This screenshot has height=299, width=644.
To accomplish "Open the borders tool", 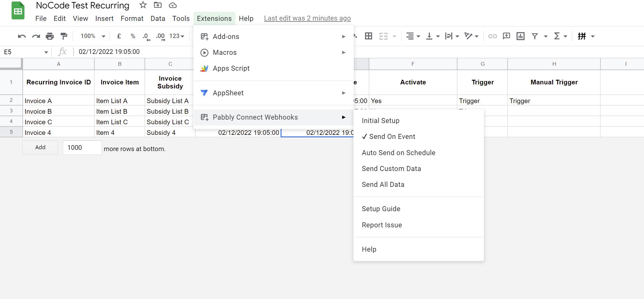I will tap(368, 36).
